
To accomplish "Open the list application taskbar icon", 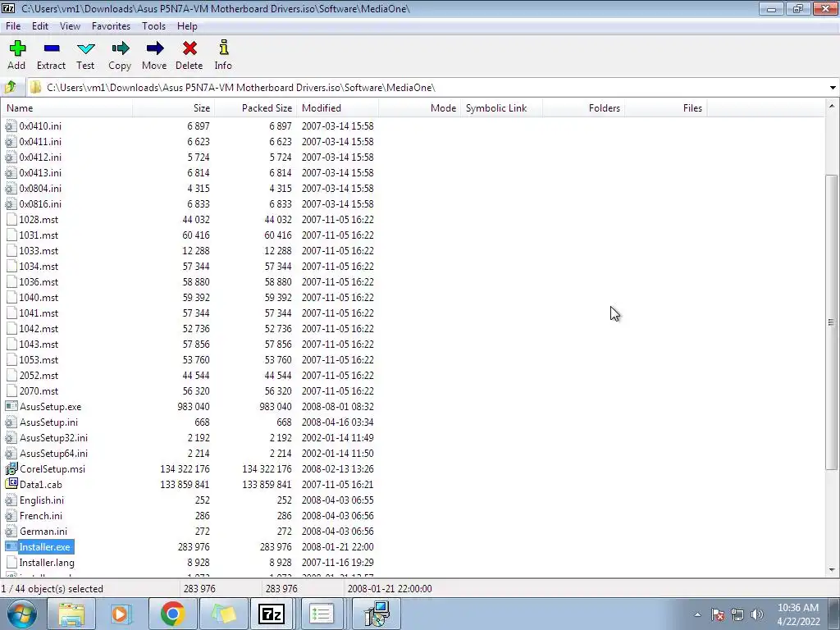I will [322, 614].
